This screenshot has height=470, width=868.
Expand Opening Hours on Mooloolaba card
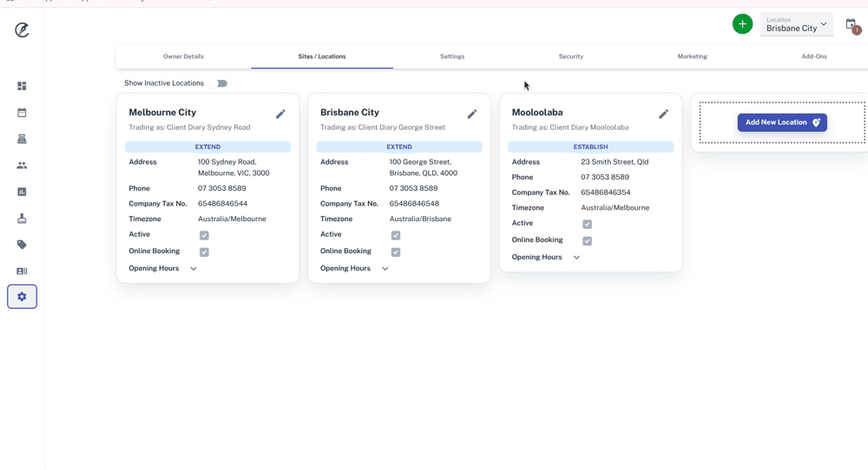point(576,258)
